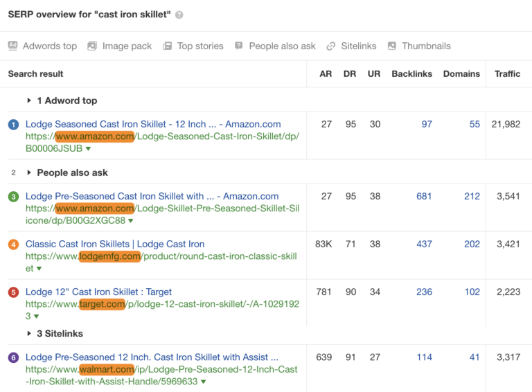The height and width of the screenshot is (392, 532).
Task: Open Lodge 12" Cast Iron Skillet Target link
Action: tap(98, 292)
